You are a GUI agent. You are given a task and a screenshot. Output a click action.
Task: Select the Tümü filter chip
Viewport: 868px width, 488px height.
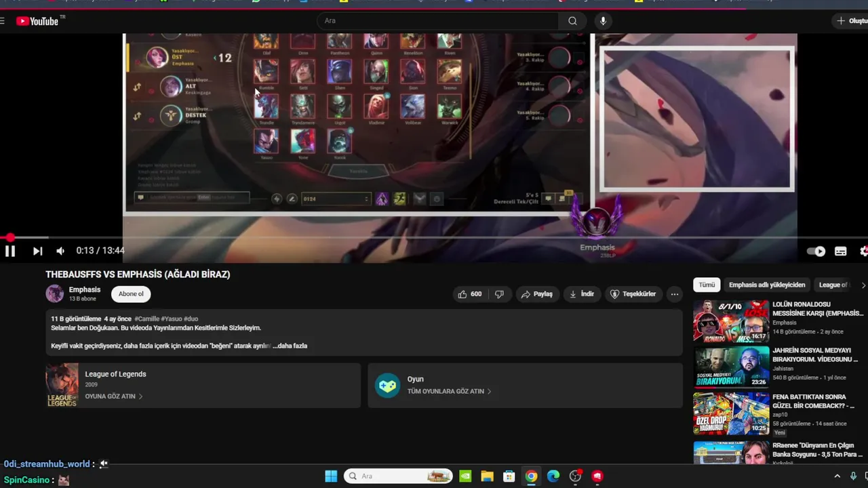(x=707, y=285)
